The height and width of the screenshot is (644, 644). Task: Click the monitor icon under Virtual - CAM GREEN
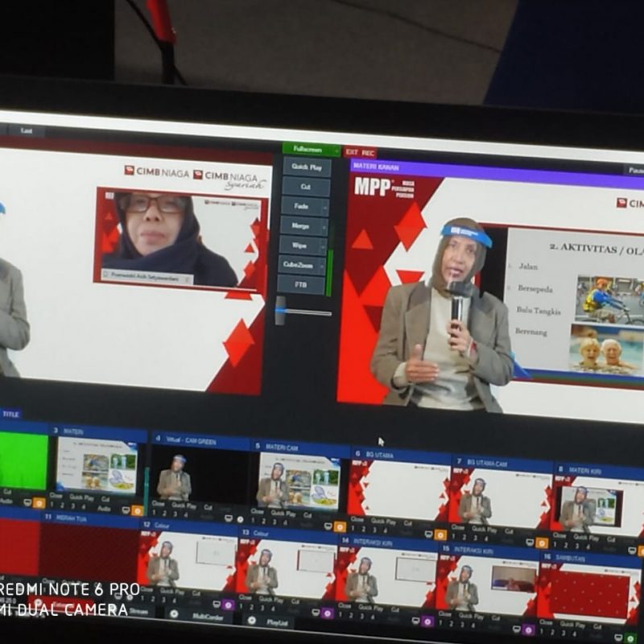click(x=229, y=518)
